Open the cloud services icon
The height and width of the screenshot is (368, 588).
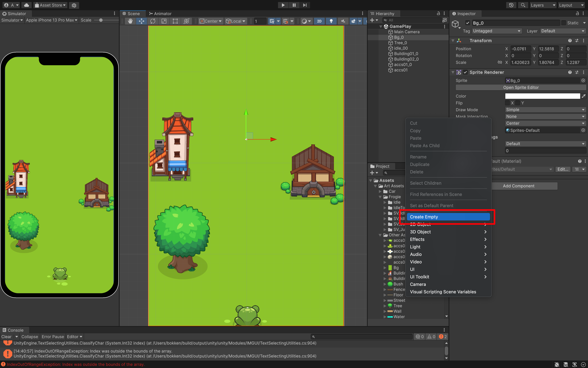(27, 5)
